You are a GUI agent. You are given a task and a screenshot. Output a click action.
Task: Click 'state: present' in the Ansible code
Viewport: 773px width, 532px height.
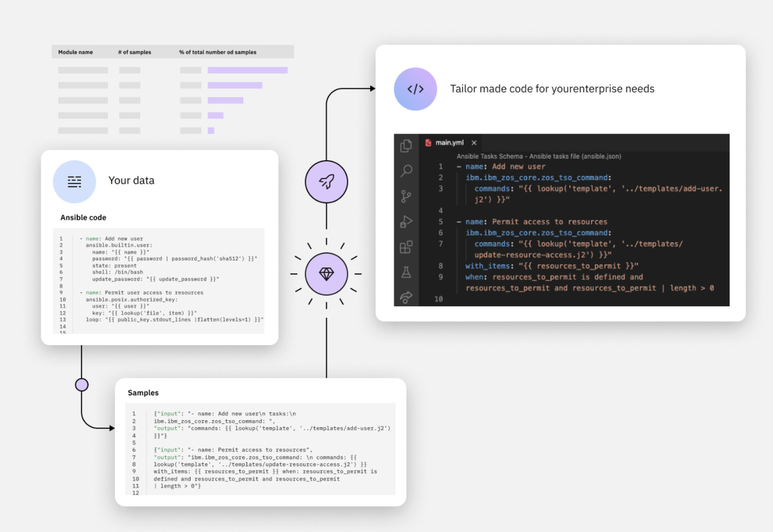coord(114,266)
